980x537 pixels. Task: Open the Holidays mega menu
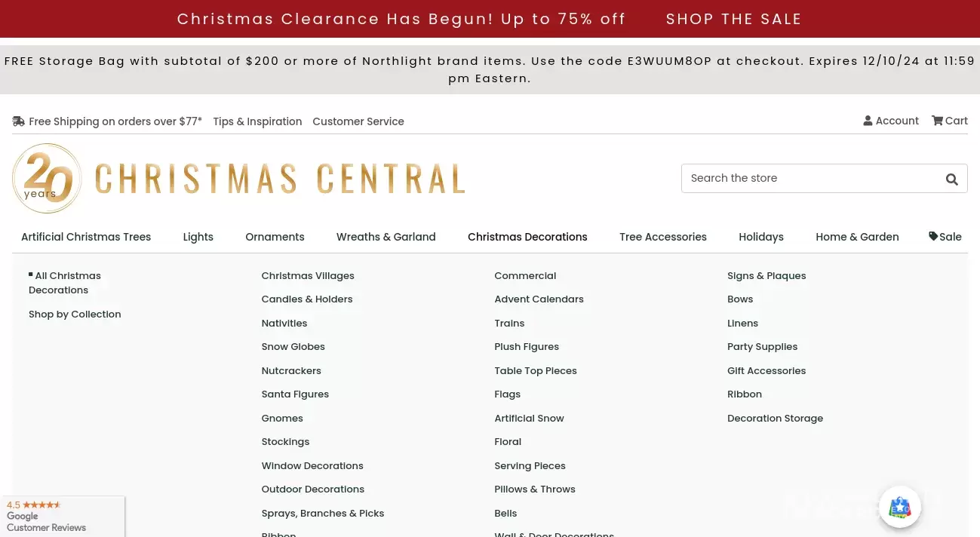coord(761,237)
